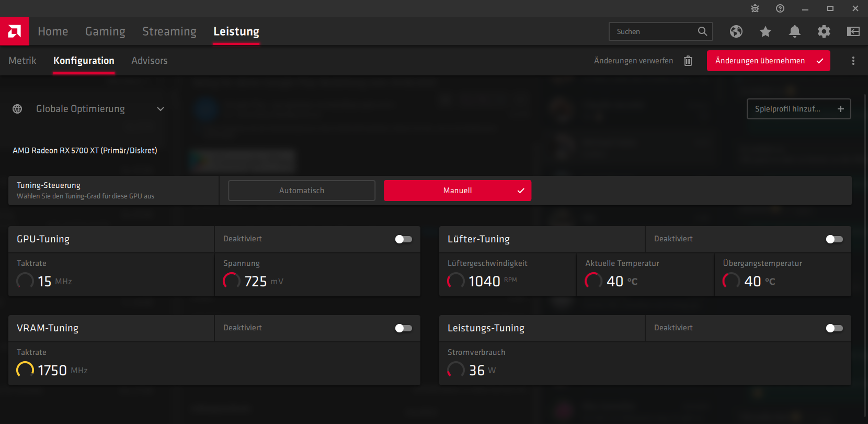The image size is (868, 424).
Task: Enable the VRAM-Tuning toggle
Action: point(404,328)
